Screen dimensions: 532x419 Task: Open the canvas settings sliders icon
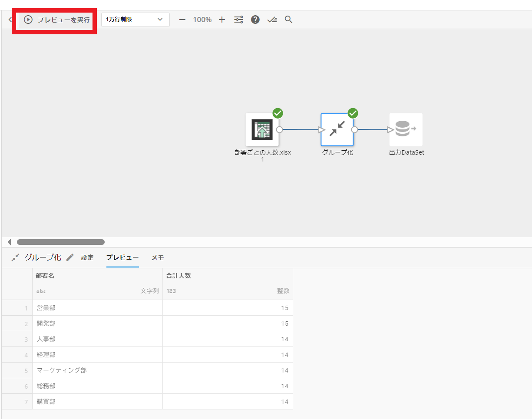pos(238,20)
